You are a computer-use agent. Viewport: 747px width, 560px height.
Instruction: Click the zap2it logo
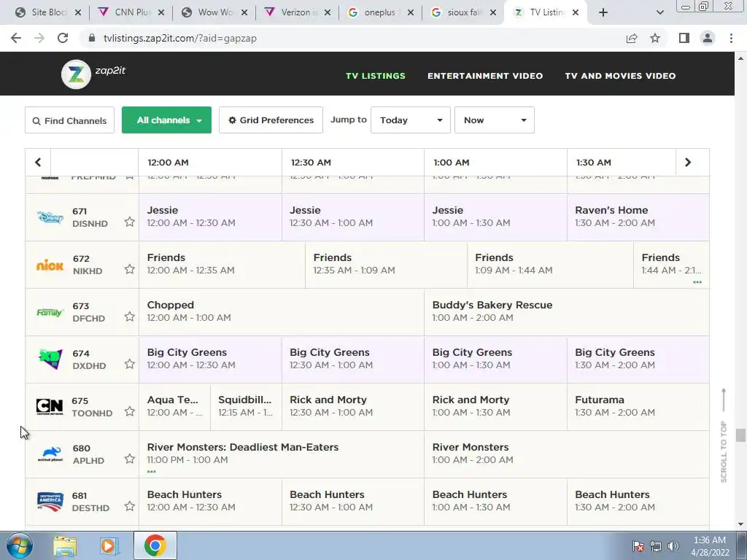coord(93,74)
